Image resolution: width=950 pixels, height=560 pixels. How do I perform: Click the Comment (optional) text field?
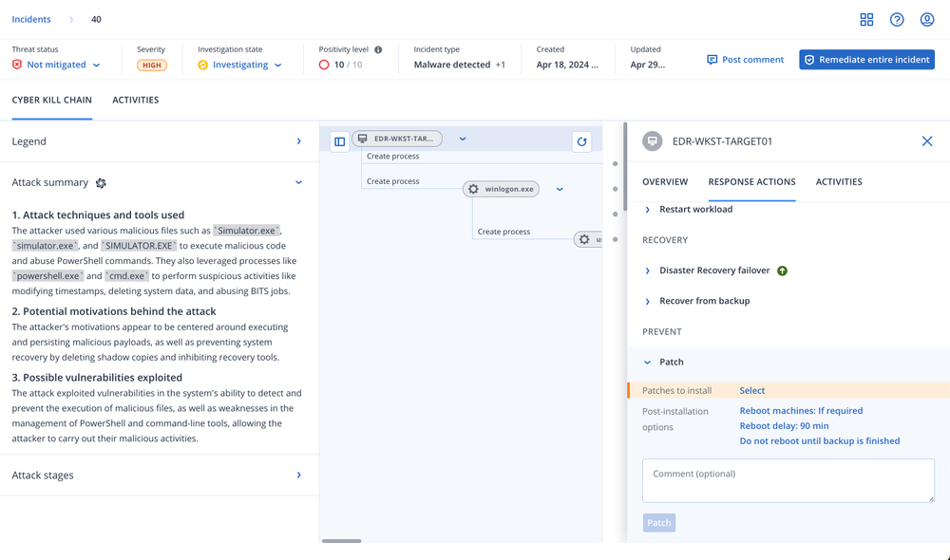pos(788,480)
